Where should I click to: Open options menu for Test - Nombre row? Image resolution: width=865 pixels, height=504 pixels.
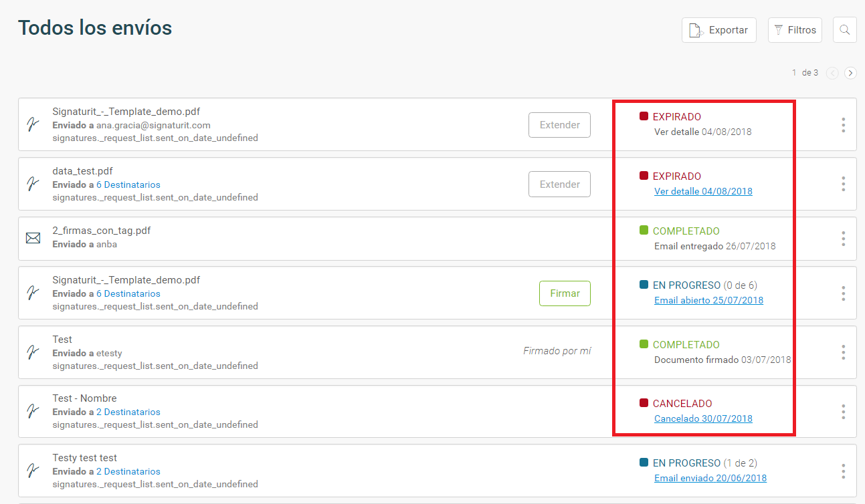843,412
